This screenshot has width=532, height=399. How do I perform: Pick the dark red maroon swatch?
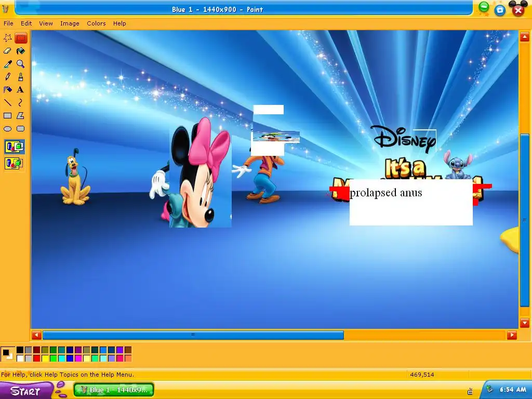pos(37,350)
